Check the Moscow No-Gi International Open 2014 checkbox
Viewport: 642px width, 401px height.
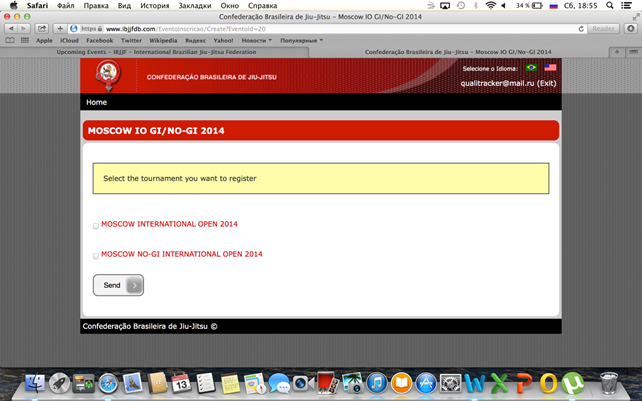coord(96,256)
